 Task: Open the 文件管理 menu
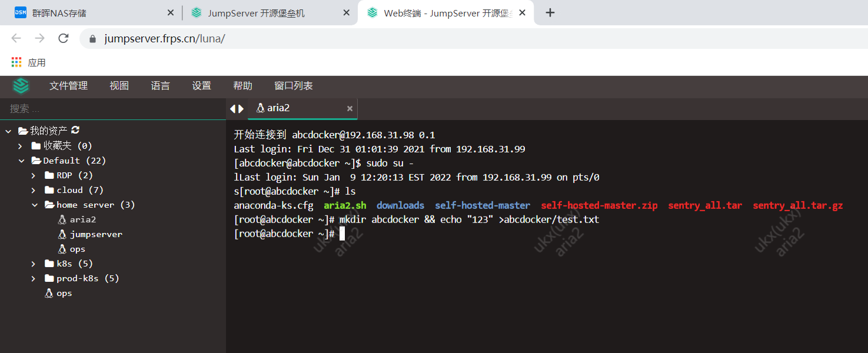point(69,86)
